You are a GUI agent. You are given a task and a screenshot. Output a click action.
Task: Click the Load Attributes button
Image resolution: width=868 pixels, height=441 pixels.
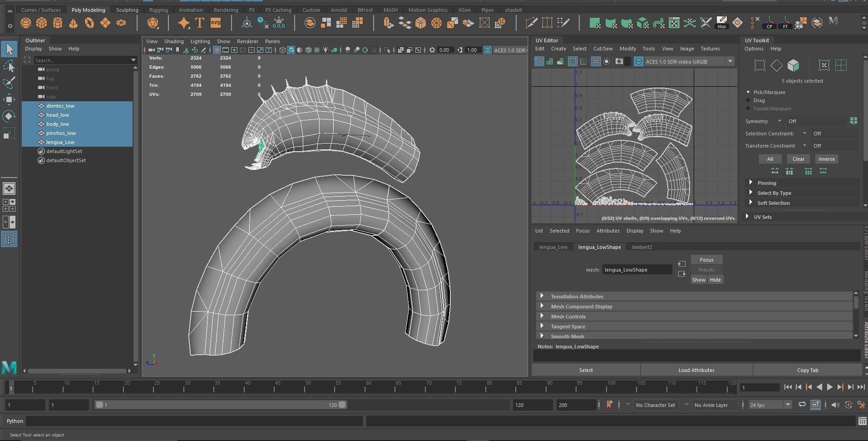(x=696, y=370)
